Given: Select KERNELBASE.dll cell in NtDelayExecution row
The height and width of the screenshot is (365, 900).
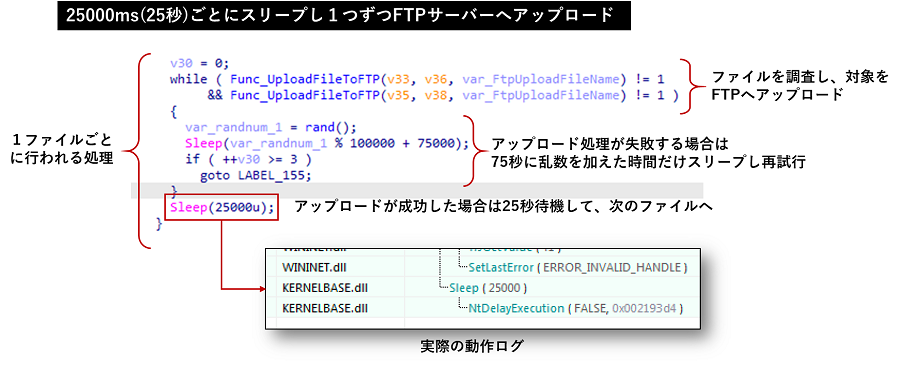Looking at the screenshot, I should [325, 308].
